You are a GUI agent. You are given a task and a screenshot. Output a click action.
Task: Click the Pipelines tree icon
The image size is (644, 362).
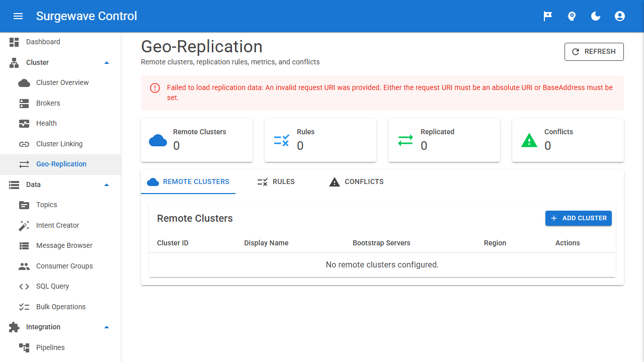click(x=24, y=347)
